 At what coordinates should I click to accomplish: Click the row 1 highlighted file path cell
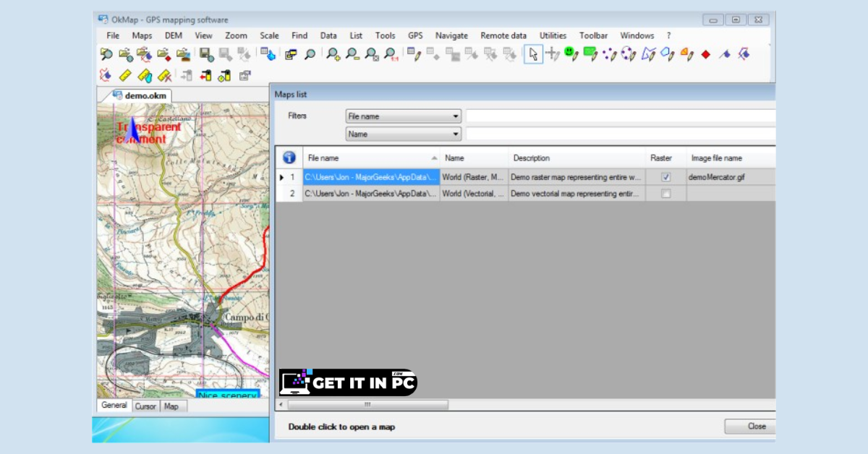point(371,176)
